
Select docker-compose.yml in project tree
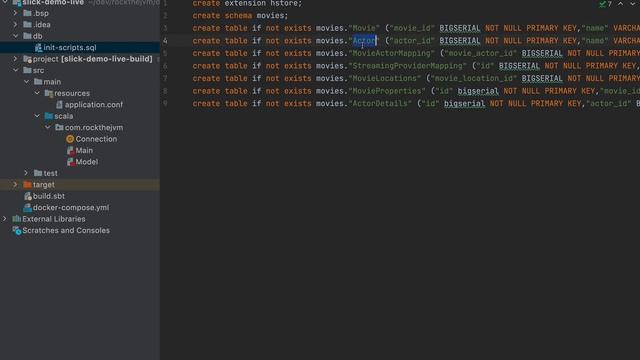tap(71, 207)
